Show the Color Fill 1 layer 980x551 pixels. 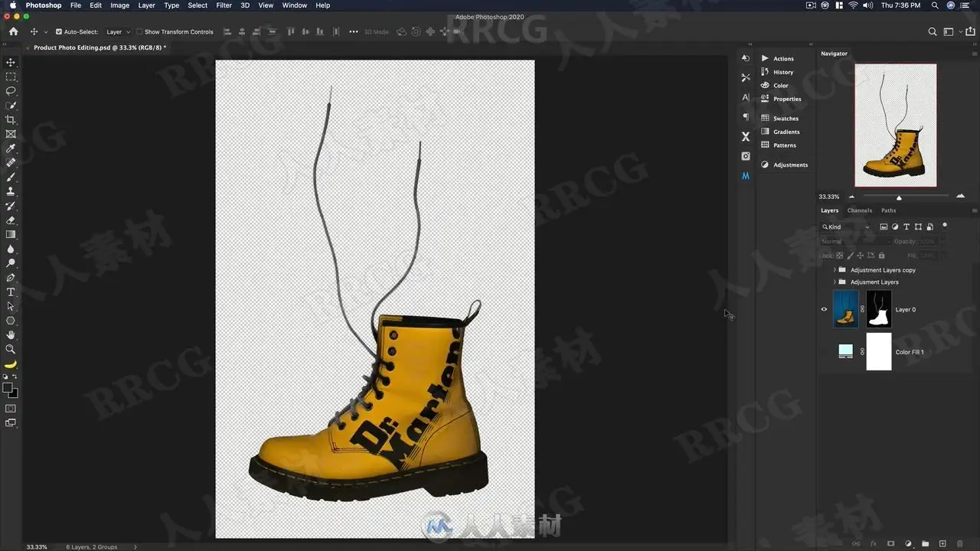point(824,352)
